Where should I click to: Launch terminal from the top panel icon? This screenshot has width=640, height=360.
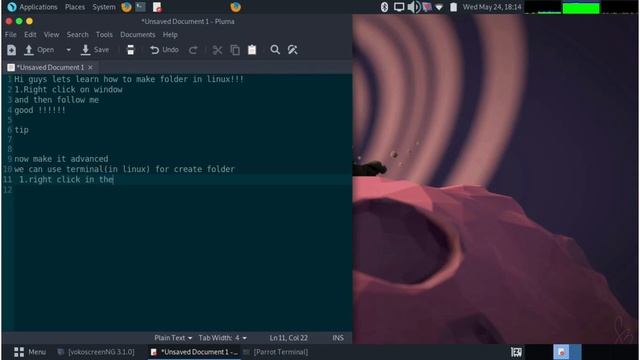pos(141,7)
